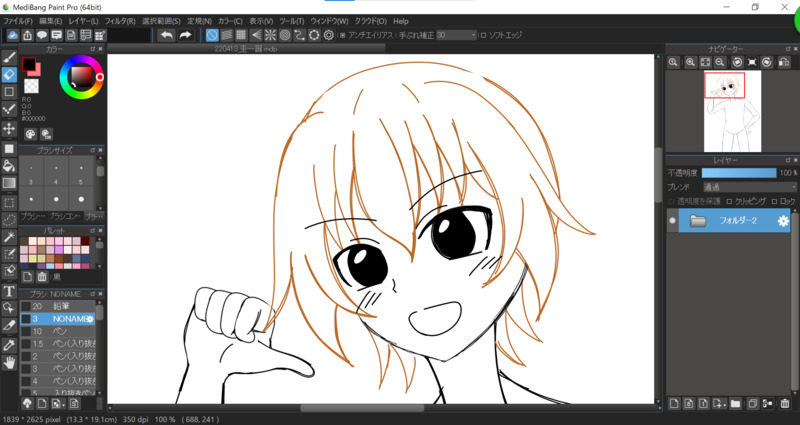800x425 pixels.
Task: Open snap settings gear icon
Action: pos(329,35)
